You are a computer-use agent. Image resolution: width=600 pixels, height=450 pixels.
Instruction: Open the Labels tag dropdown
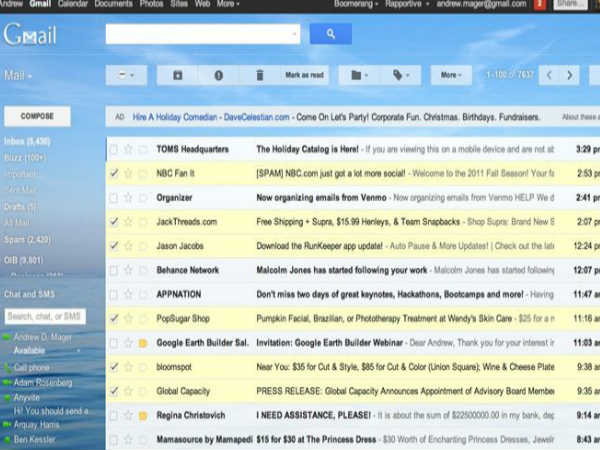point(401,75)
